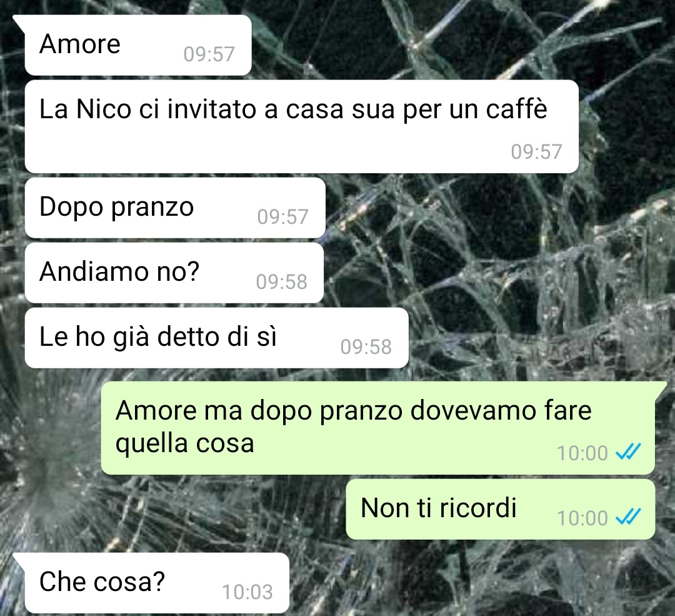The height and width of the screenshot is (616, 675).
Task: Click the word 'caffè' in the message
Action: point(517,109)
